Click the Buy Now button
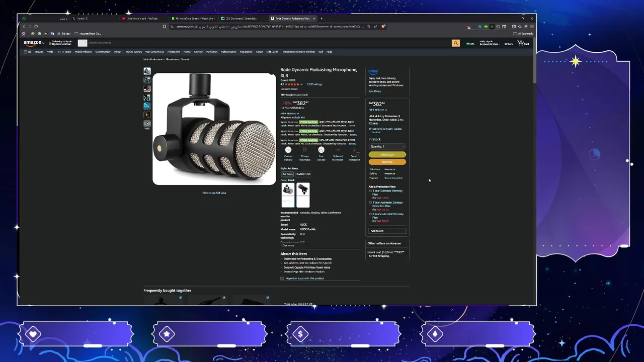This screenshot has height=362, width=644. (x=387, y=162)
